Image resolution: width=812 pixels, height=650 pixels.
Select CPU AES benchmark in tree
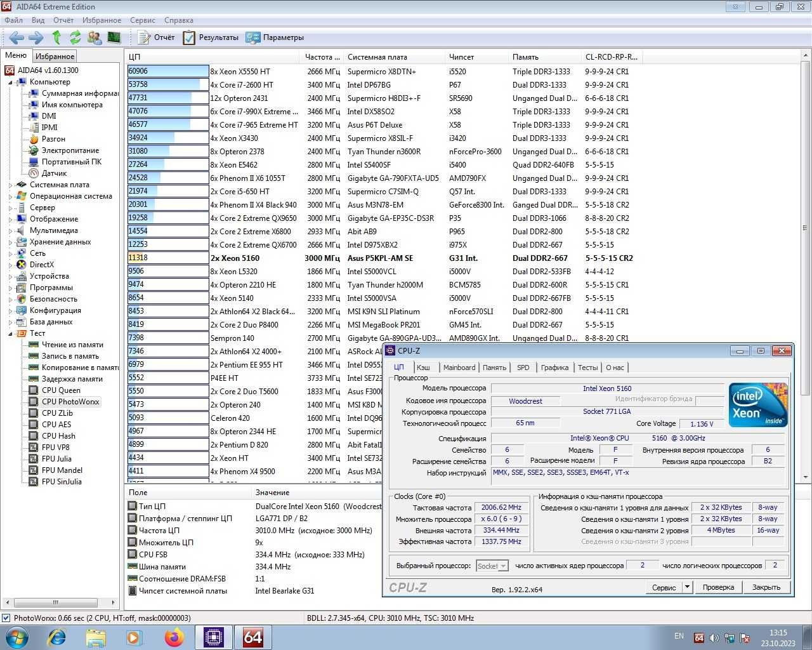pos(56,425)
